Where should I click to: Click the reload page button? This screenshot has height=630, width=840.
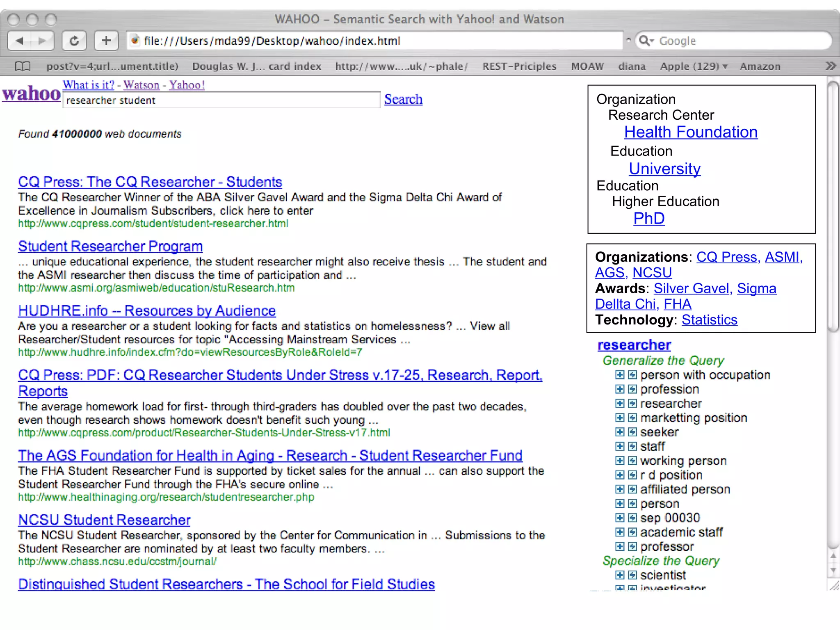click(x=74, y=41)
